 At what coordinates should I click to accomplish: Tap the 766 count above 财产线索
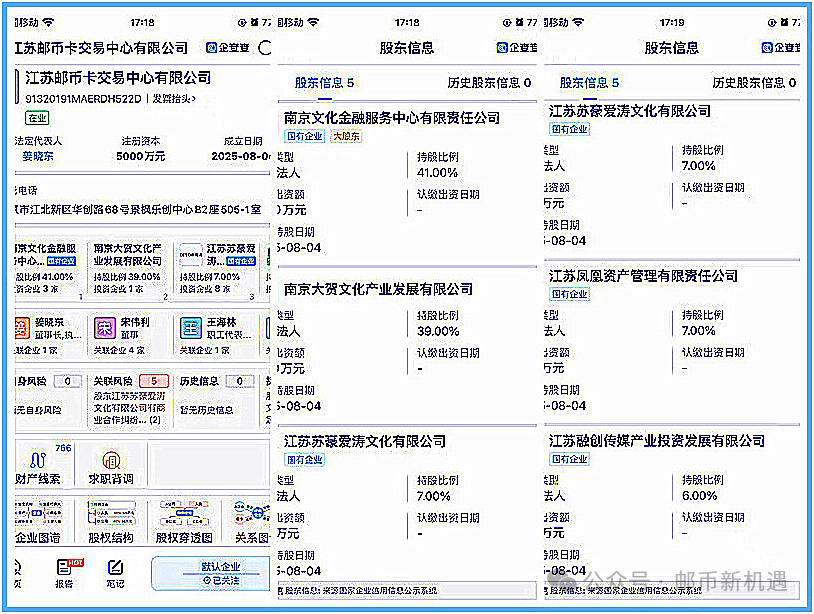63,448
